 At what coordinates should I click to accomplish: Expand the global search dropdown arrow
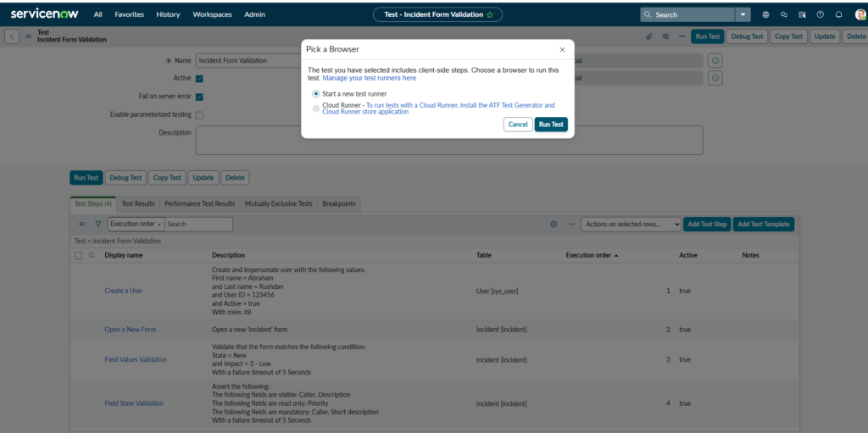[743, 14]
